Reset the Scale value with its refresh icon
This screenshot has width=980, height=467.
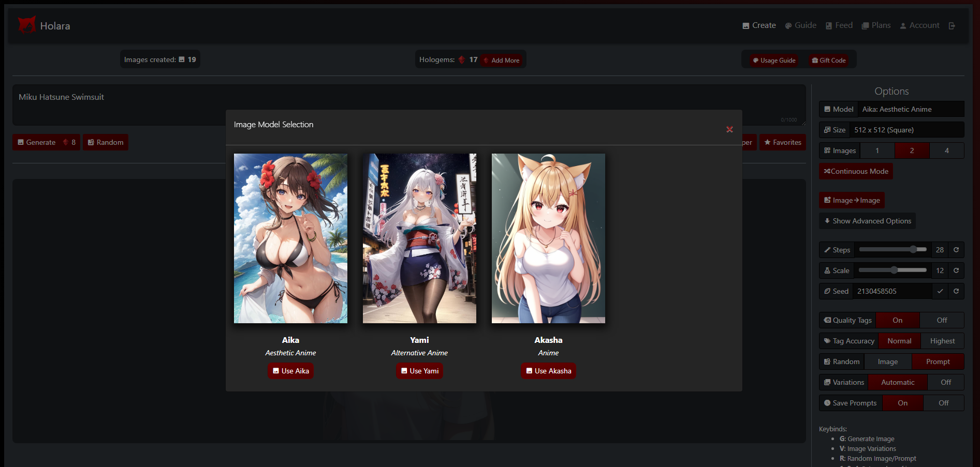pyautogui.click(x=956, y=270)
